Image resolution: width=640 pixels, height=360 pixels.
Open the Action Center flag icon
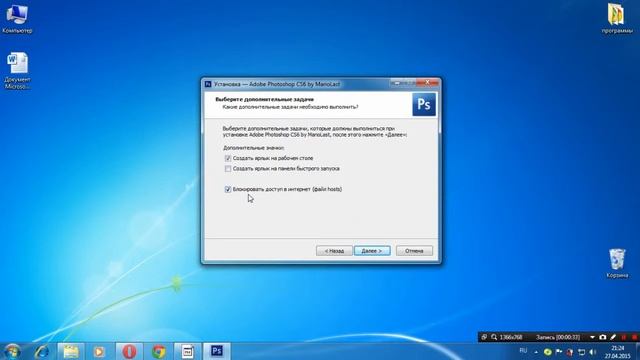click(559, 352)
